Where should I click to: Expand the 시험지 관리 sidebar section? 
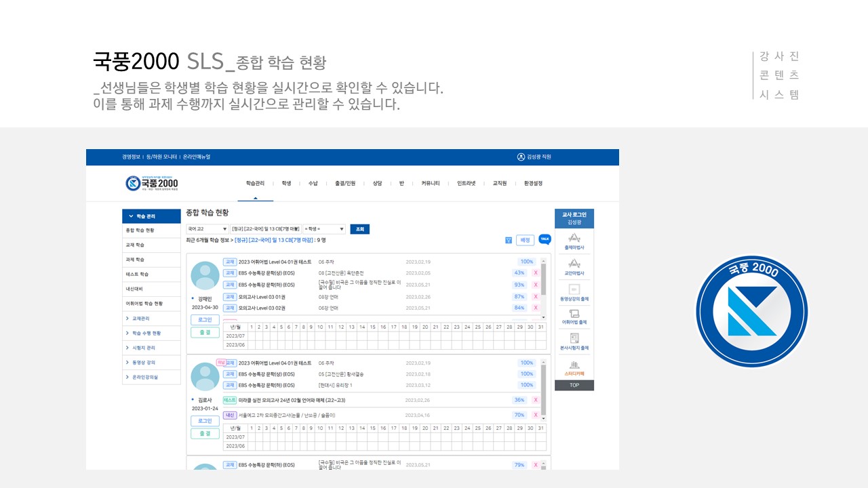point(151,348)
